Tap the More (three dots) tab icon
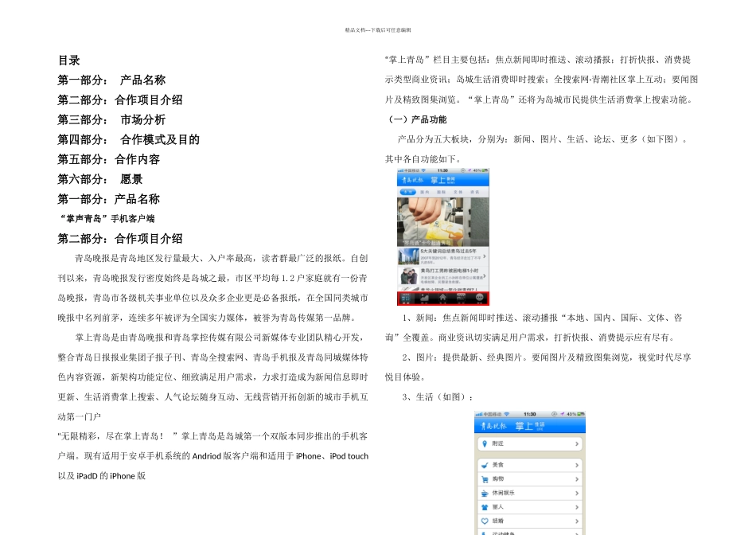Image resolution: width=756 pixels, height=535 pixels. [x=479, y=299]
